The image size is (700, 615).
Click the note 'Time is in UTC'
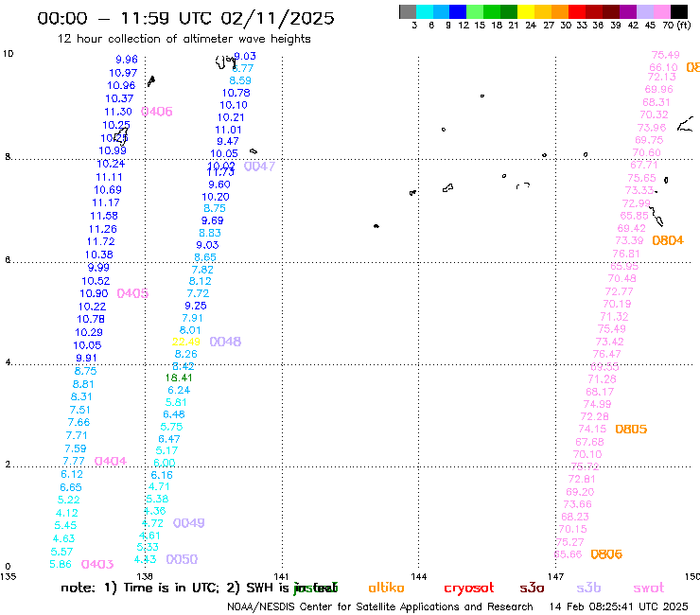pos(171,588)
